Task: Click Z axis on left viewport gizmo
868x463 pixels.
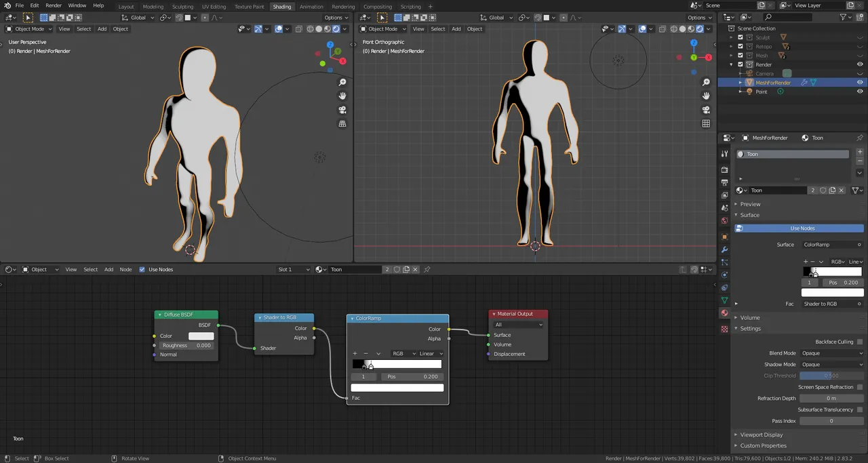Action: coord(330,45)
